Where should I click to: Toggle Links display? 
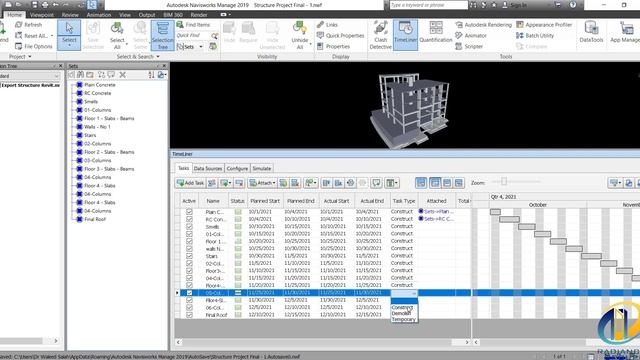[327, 25]
